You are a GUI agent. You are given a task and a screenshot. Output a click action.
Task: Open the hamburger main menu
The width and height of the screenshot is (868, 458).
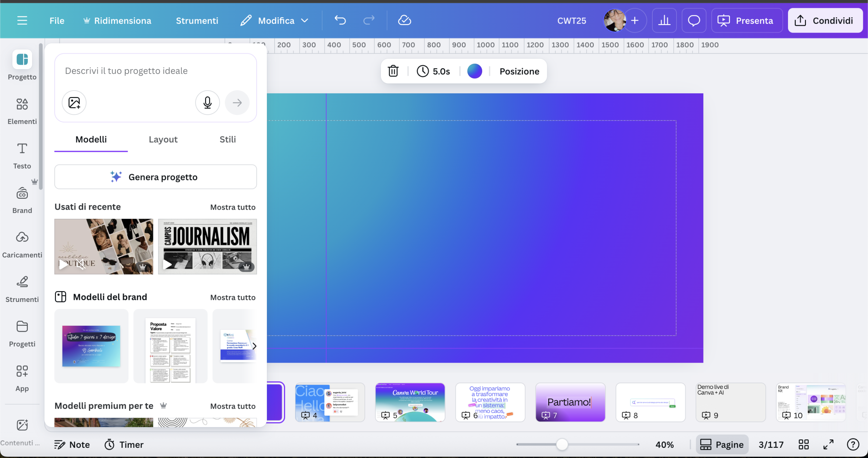22,21
